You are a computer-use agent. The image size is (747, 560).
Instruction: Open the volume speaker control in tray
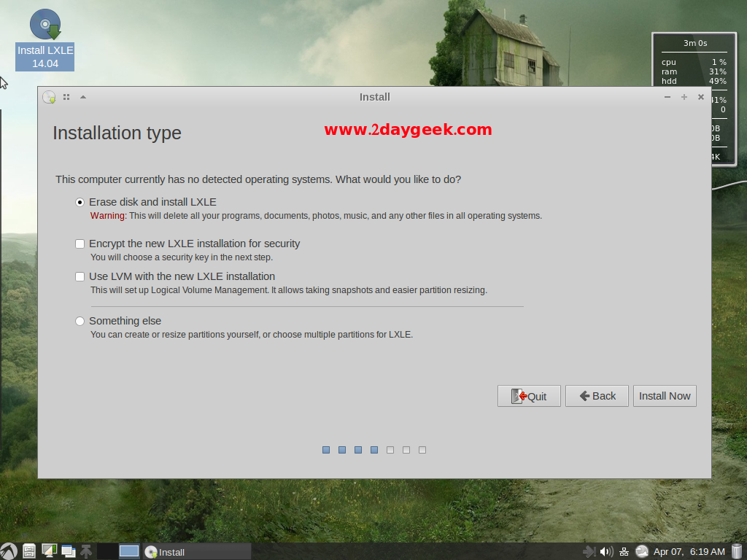click(x=606, y=551)
